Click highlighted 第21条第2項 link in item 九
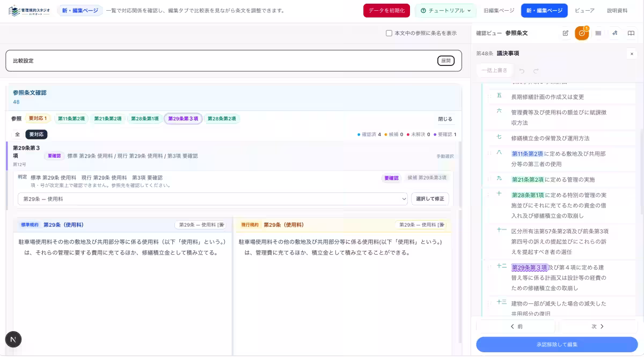Screen dimensions: 644x357 [x=528, y=180]
